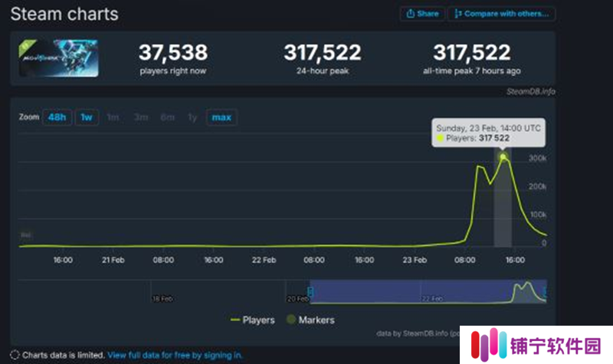Click the 24-hour peak label

pyautogui.click(x=323, y=71)
